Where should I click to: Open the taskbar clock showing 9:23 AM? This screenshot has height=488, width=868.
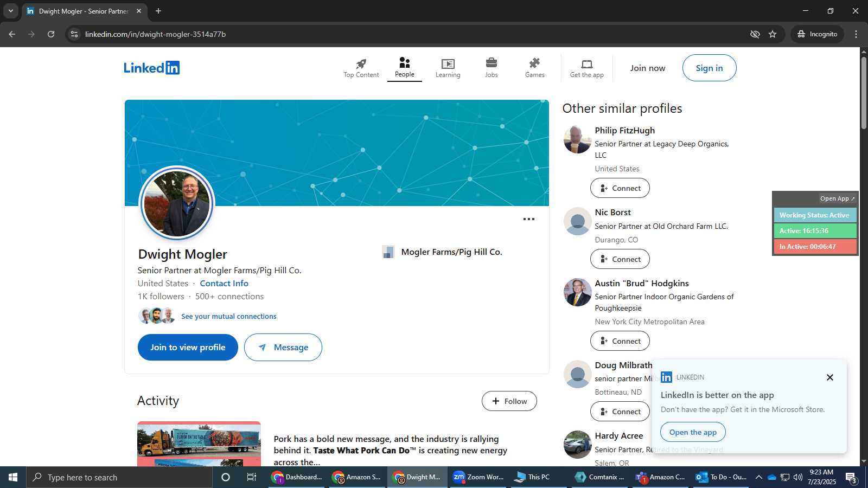click(821, 477)
